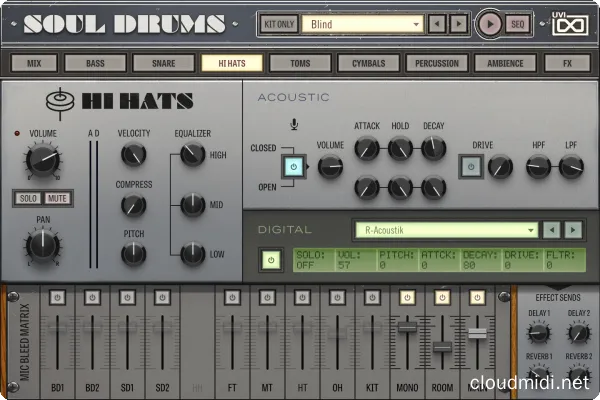Click the UVI logo
600x400 pixels.
click(570, 23)
